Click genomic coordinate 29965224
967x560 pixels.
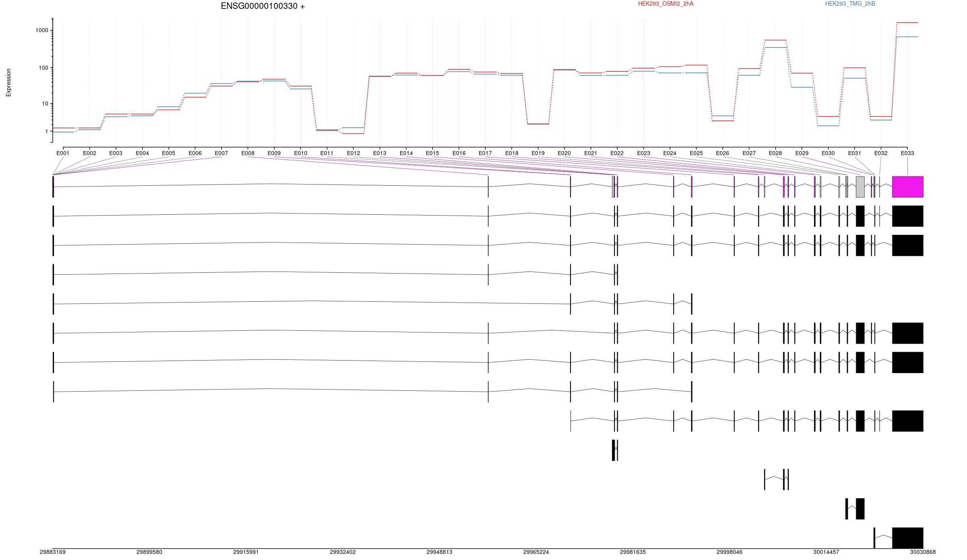point(536,552)
